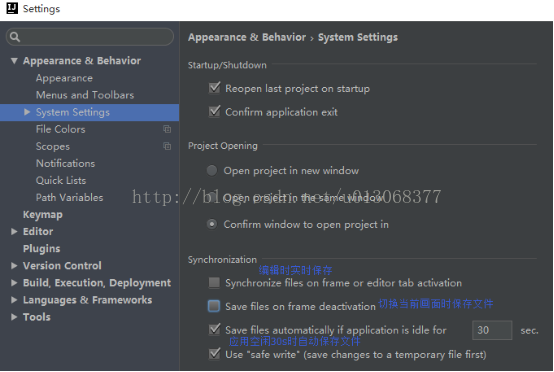Select Confirm window to open project in
554x372 pixels.
coord(212,224)
